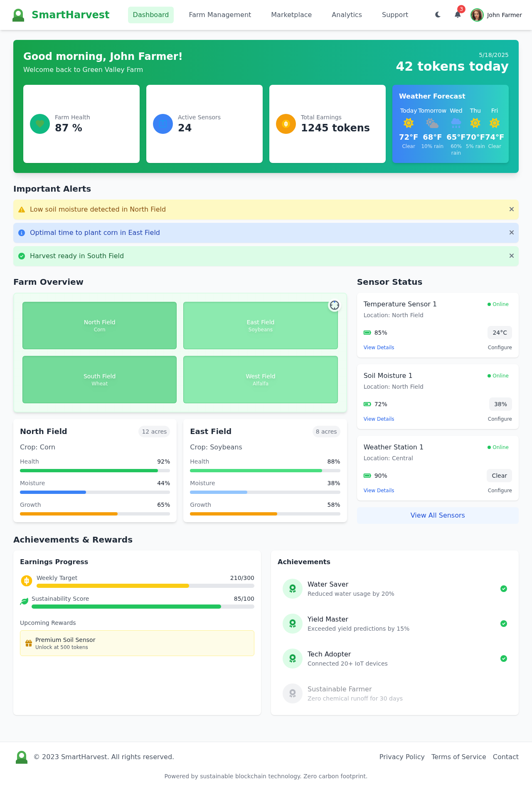Open the Dashboard tab
This screenshot has height=787, width=532.
point(151,15)
